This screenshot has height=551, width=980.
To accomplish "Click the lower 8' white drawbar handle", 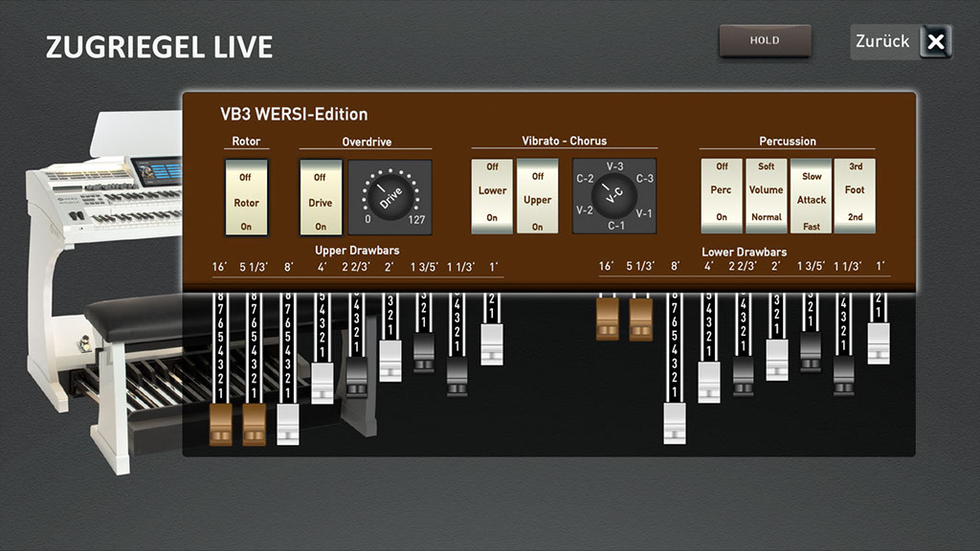I will pyautogui.click(x=675, y=423).
